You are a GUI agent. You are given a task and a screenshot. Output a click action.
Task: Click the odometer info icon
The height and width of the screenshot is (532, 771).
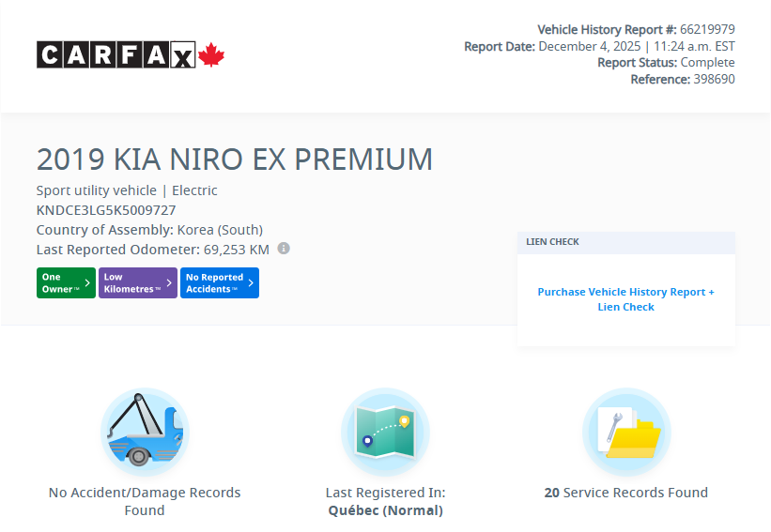point(284,249)
